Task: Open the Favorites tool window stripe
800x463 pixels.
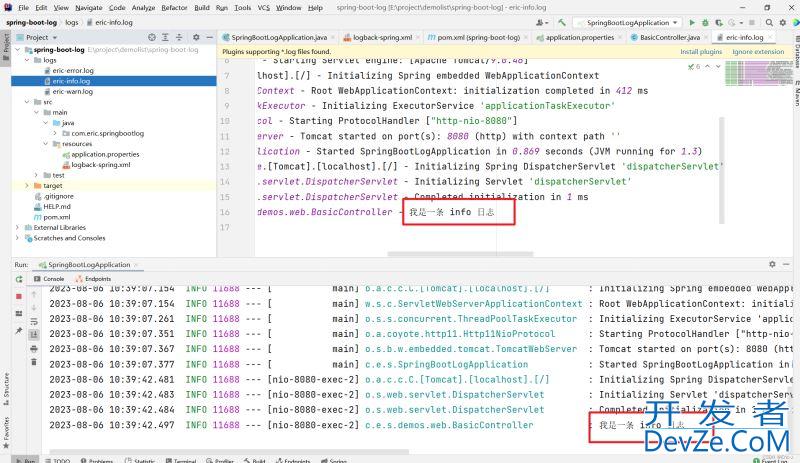Action: (6, 433)
